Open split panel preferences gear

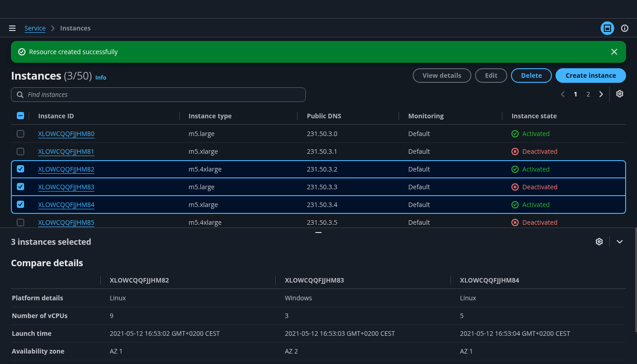coord(599,242)
